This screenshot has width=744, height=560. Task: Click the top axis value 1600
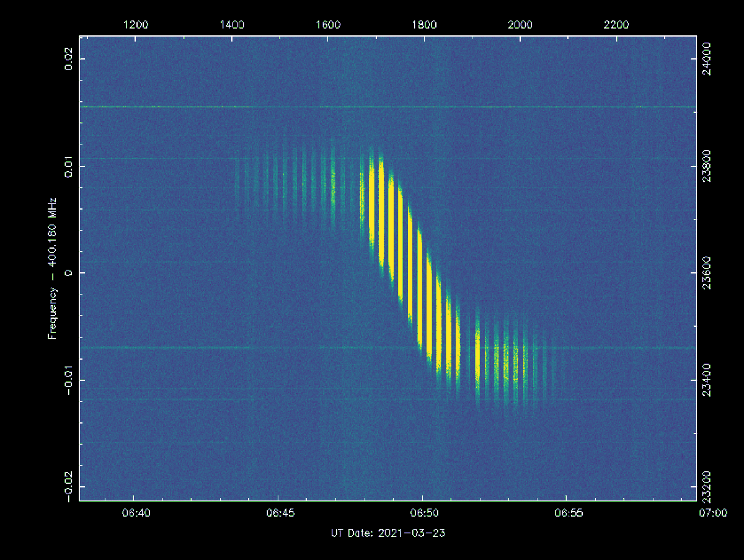point(328,25)
